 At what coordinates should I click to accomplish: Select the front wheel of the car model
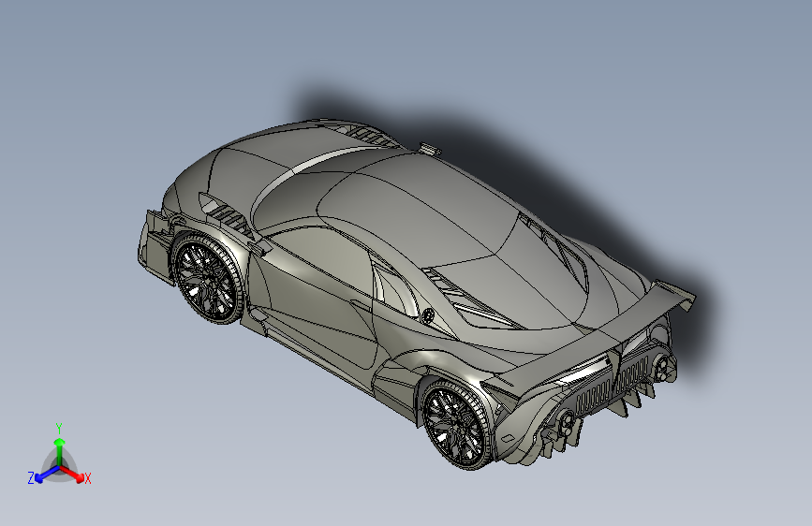point(208,279)
